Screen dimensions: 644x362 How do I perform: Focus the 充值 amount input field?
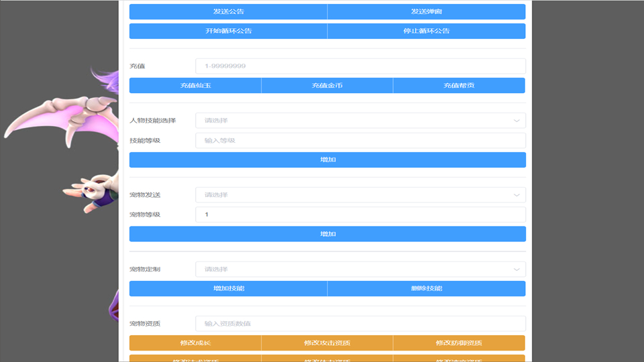click(361, 66)
